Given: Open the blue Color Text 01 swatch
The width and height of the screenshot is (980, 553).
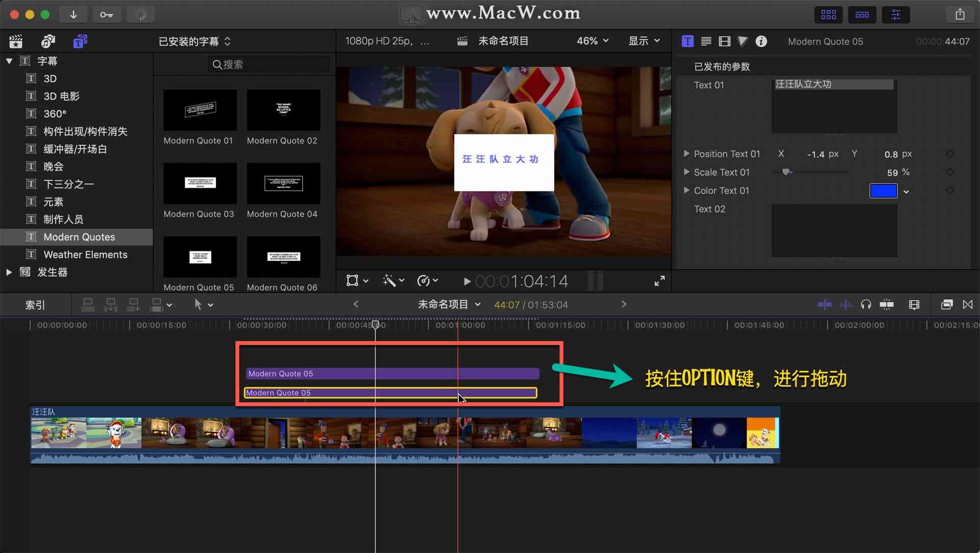Looking at the screenshot, I should pyautogui.click(x=883, y=190).
